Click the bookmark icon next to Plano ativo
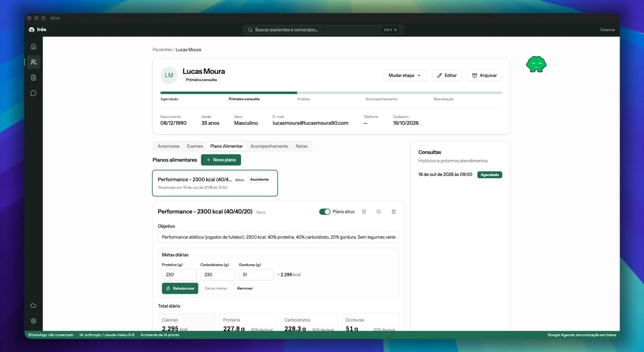The height and width of the screenshot is (352, 644). 364,212
